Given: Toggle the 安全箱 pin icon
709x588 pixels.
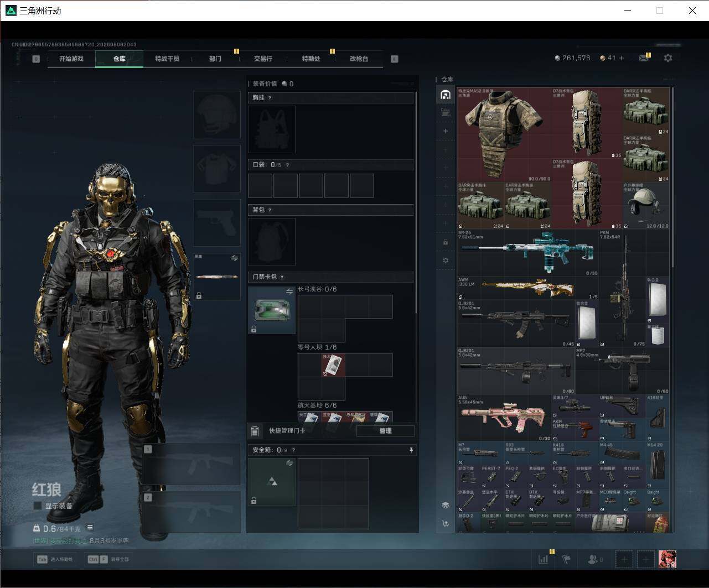Looking at the screenshot, I should coord(411,450).
